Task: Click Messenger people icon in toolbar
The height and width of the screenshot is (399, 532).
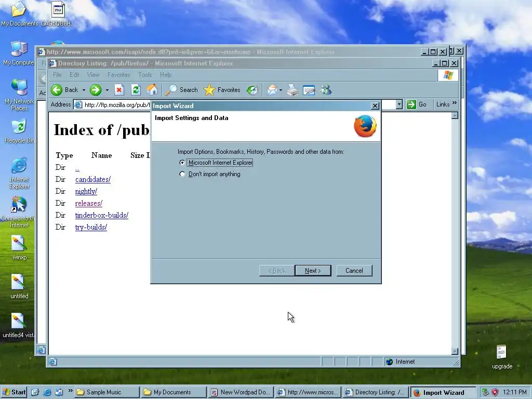Action: pyautogui.click(x=326, y=90)
